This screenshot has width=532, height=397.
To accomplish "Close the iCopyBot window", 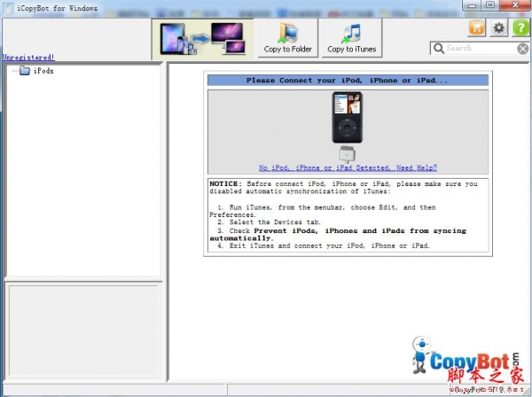I will click(x=515, y=5).
